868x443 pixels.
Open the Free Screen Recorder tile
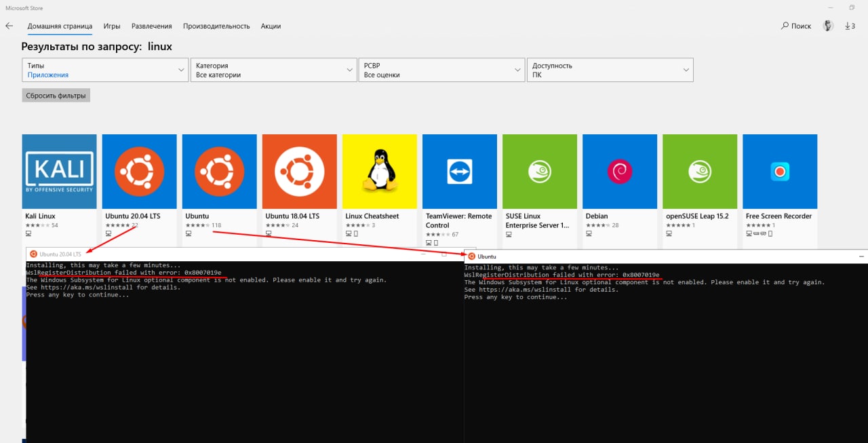tap(779, 171)
